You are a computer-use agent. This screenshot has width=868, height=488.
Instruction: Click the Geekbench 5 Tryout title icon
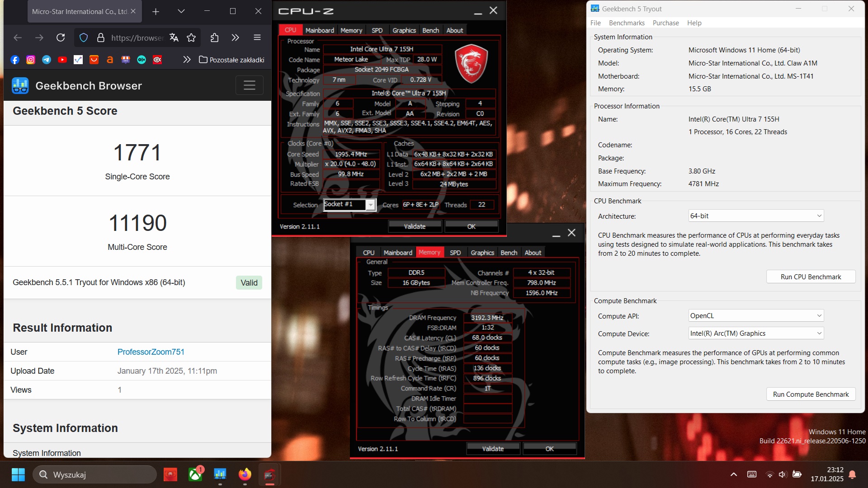tap(595, 9)
